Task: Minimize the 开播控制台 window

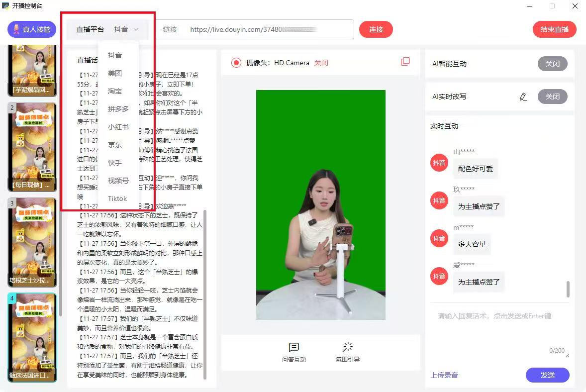Action: (530, 6)
